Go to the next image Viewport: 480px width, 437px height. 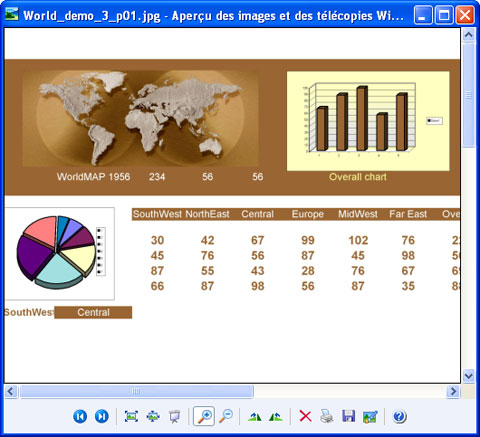(x=102, y=416)
